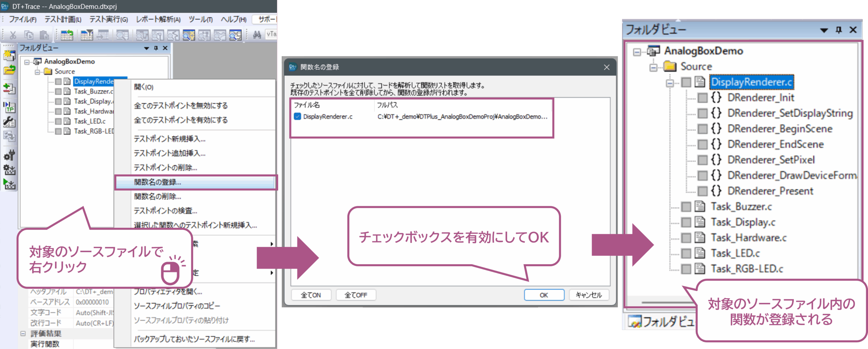
Task: Click the TP test point sidebar icon
Action: (x=9, y=107)
